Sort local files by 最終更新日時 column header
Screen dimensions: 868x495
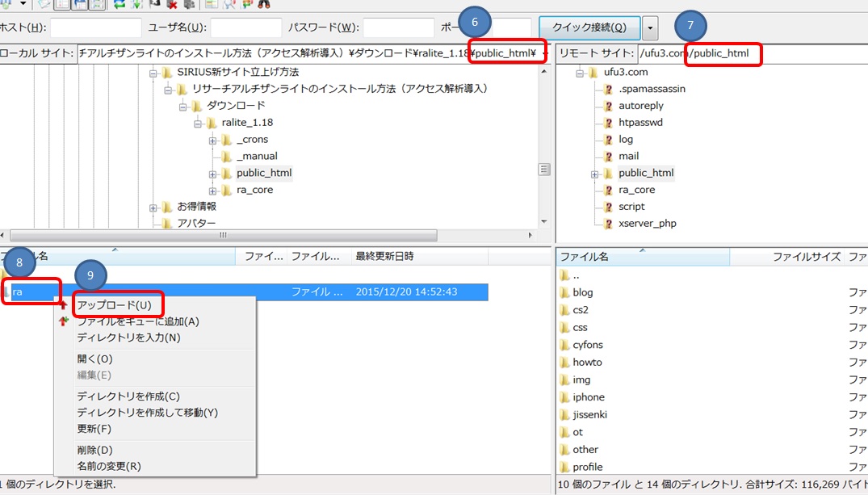tap(384, 256)
